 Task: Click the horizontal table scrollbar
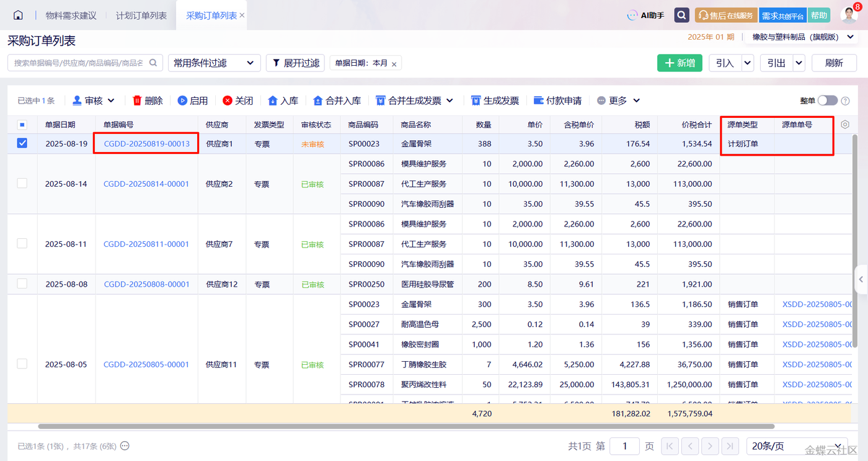click(x=406, y=426)
